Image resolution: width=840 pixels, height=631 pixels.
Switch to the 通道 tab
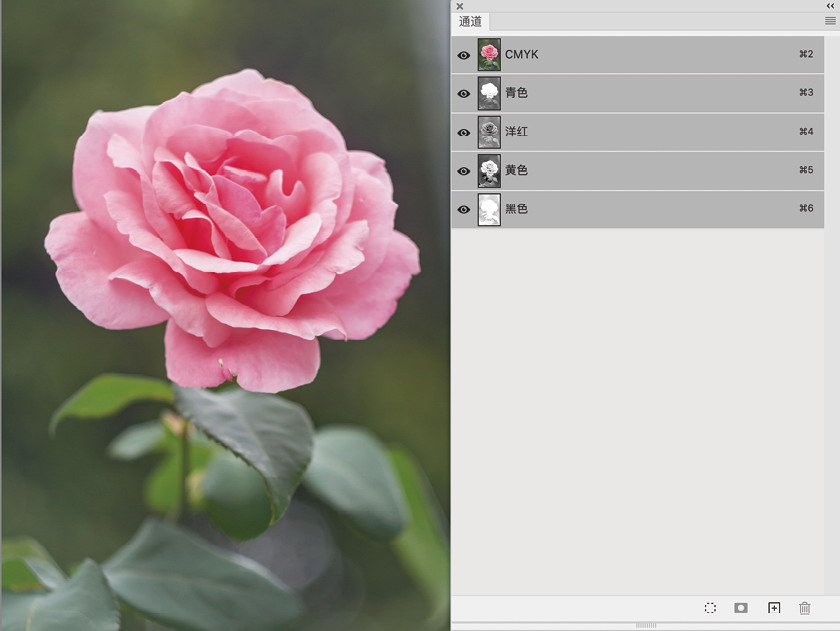(470, 21)
